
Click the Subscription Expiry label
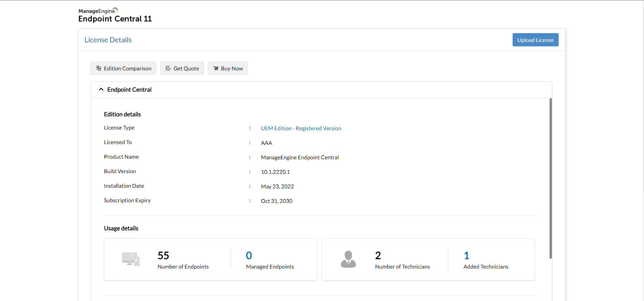point(127,201)
